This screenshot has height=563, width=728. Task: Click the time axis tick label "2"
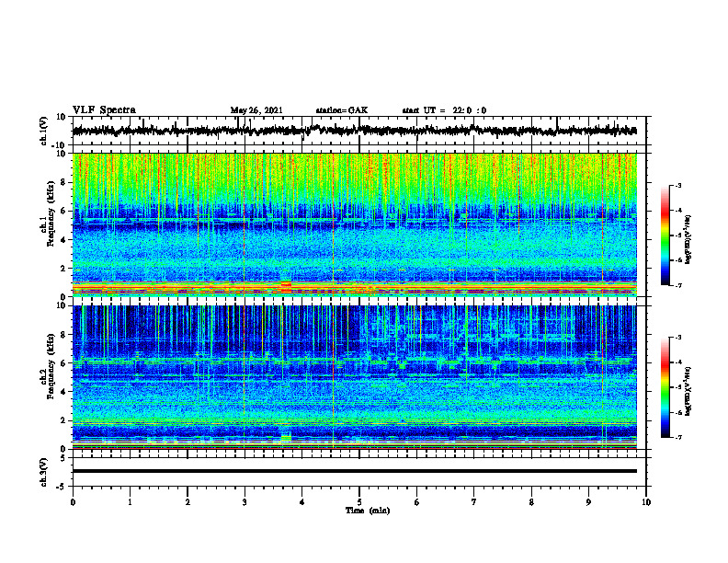click(188, 502)
